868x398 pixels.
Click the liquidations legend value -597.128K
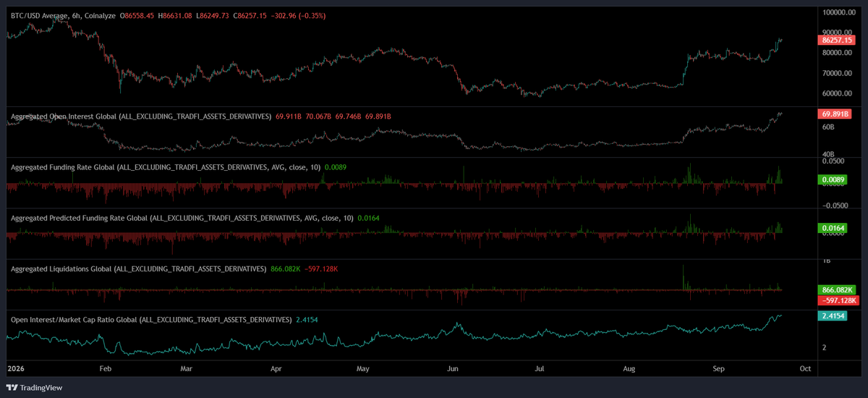tap(321, 269)
